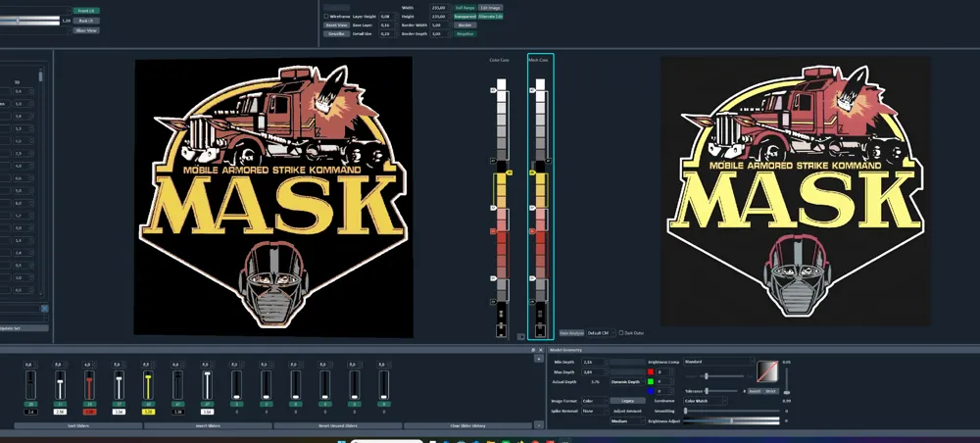Click the Model Geometry panel header
The width and height of the screenshot is (980, 443).
[x=762, y=350]
